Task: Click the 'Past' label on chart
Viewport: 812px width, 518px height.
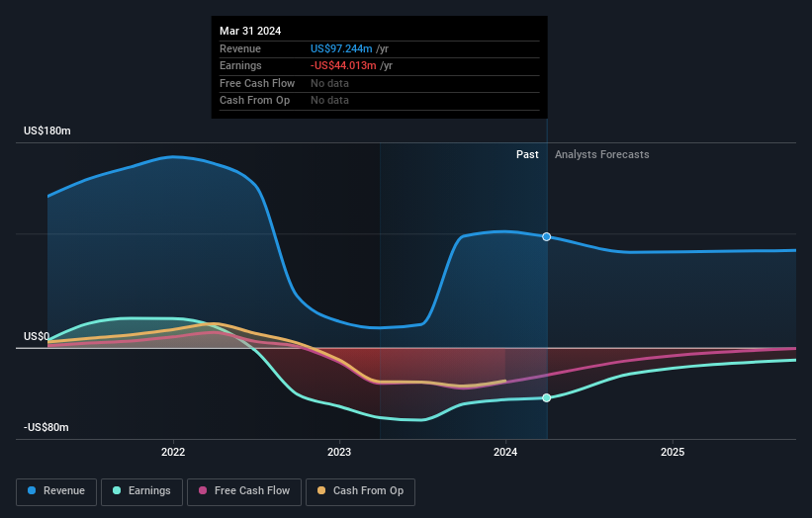Action: click(527, 155)
